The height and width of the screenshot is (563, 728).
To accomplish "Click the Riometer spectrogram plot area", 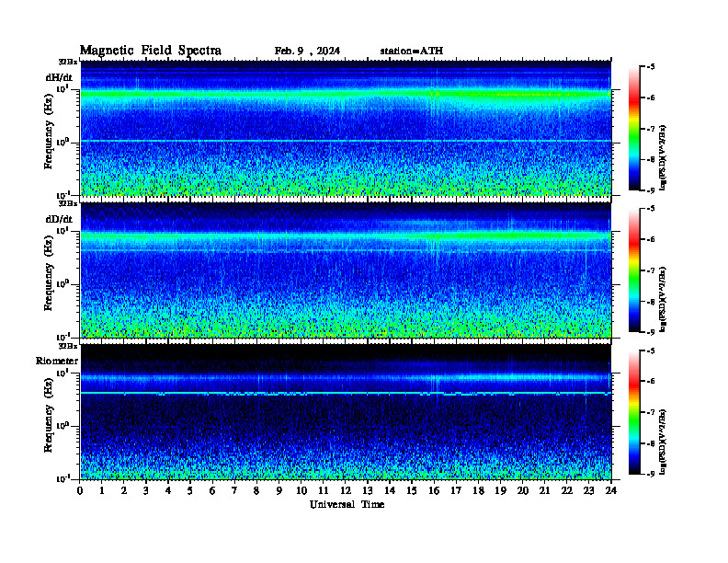I will (x=346, y=411).
